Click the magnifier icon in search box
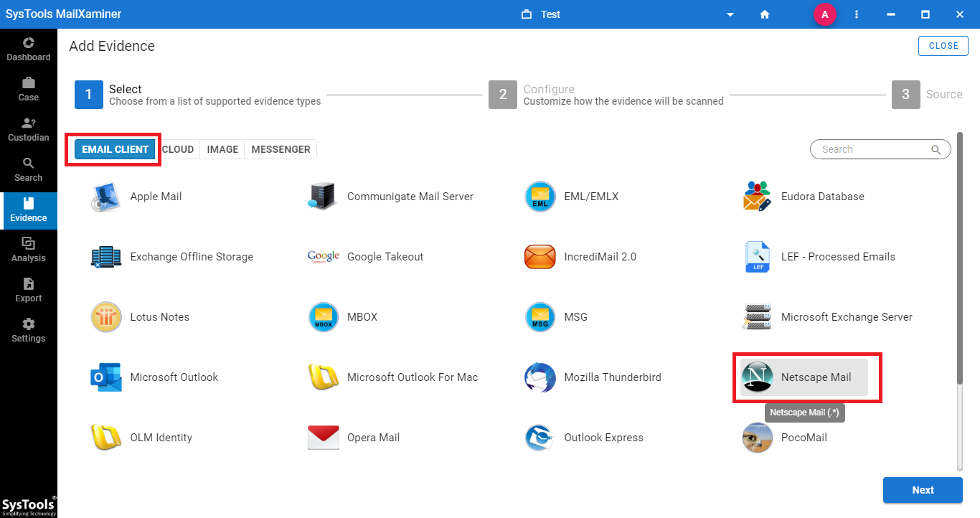 coord(936,149)
